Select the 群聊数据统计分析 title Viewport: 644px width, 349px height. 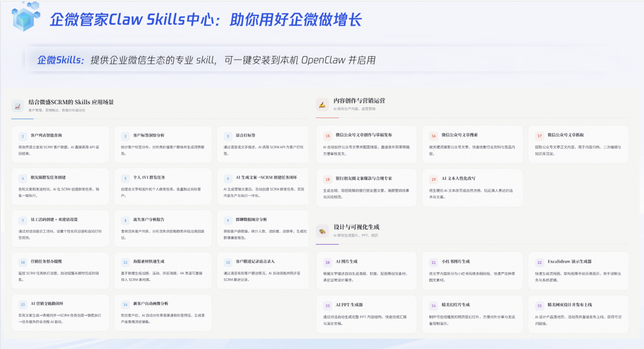click(x=251, y=219)
